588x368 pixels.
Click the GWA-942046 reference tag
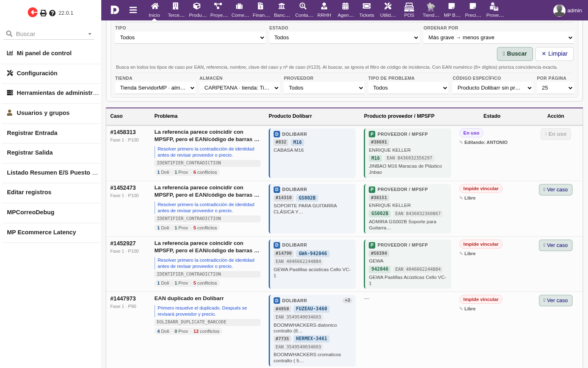(313, 254)
